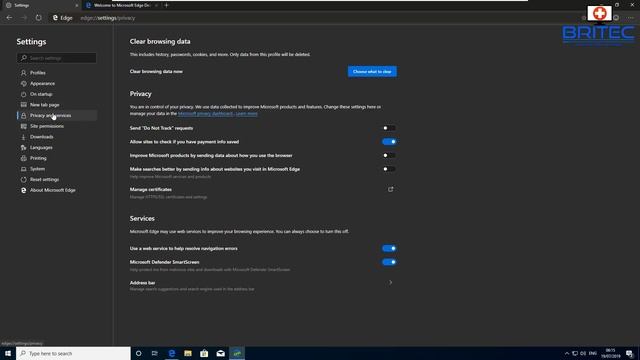Click the Edge icon on taskbar
Viewport: 640px width, 360px height.
[x=172, y=353]
